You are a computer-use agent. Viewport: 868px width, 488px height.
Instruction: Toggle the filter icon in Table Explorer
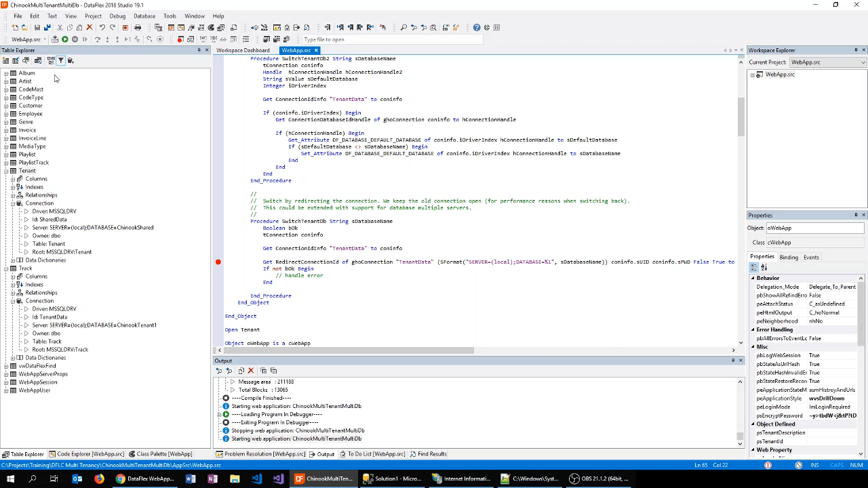pyautogui.click(x=60, y=61)
